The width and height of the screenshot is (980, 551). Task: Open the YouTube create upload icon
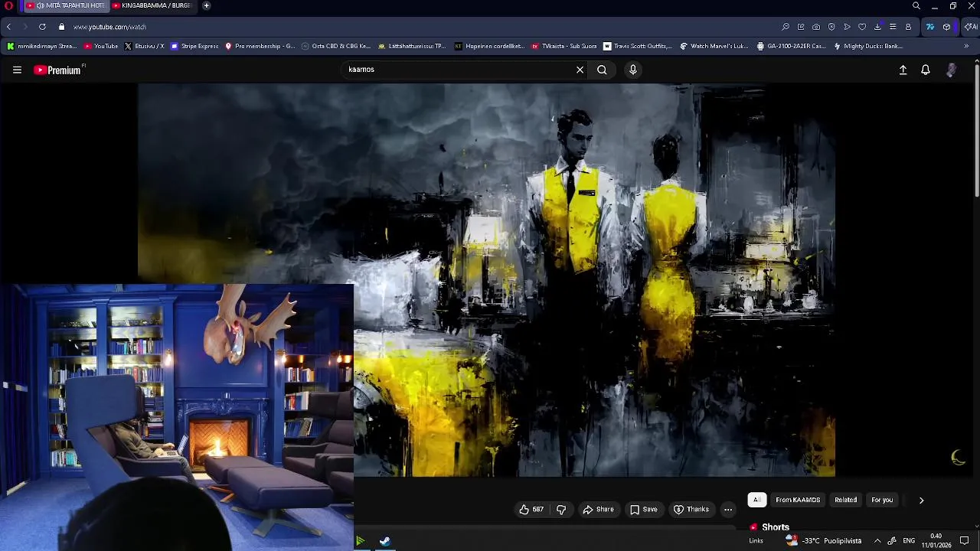(903, 70)
